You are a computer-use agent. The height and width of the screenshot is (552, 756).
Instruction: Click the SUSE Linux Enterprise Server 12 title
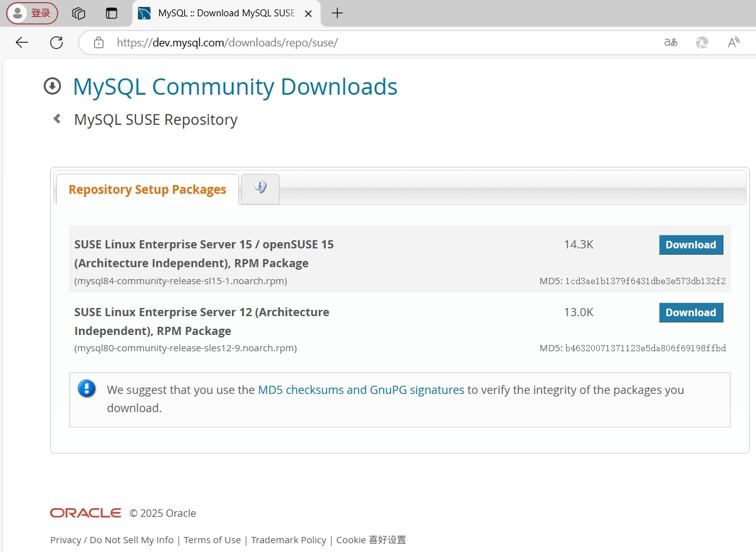pyautogui.click(x=202, y=321)
